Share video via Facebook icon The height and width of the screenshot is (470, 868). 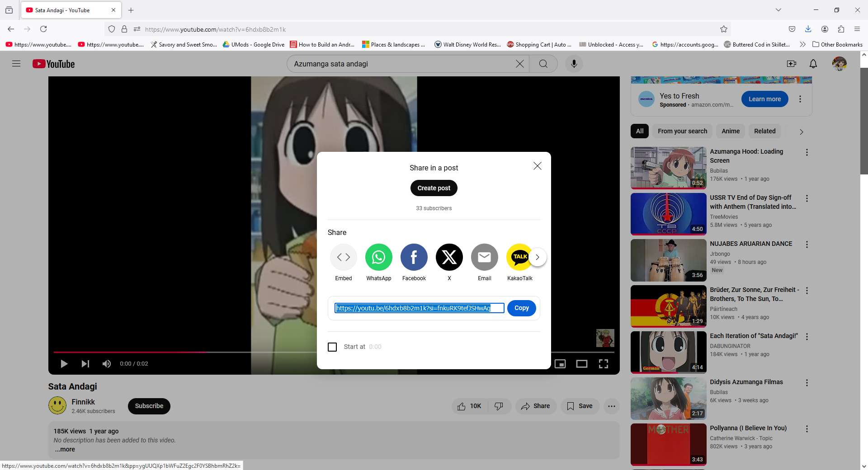pos(414,257)
